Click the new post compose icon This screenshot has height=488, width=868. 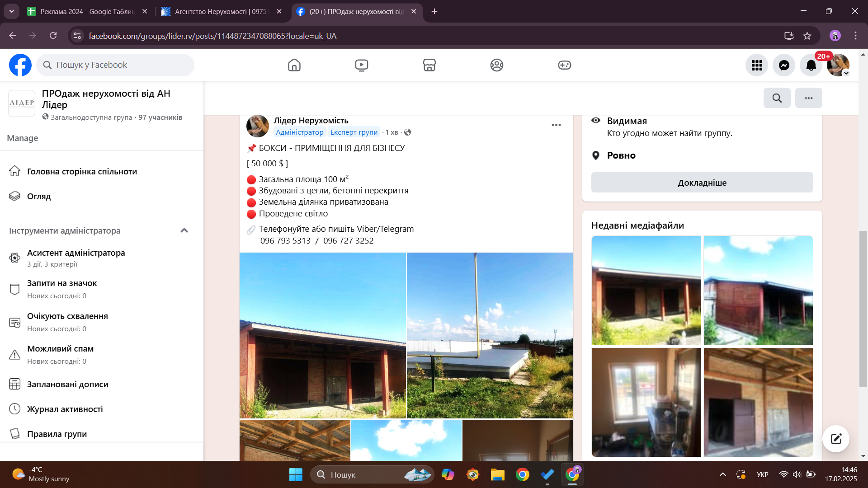pos(835,438)
